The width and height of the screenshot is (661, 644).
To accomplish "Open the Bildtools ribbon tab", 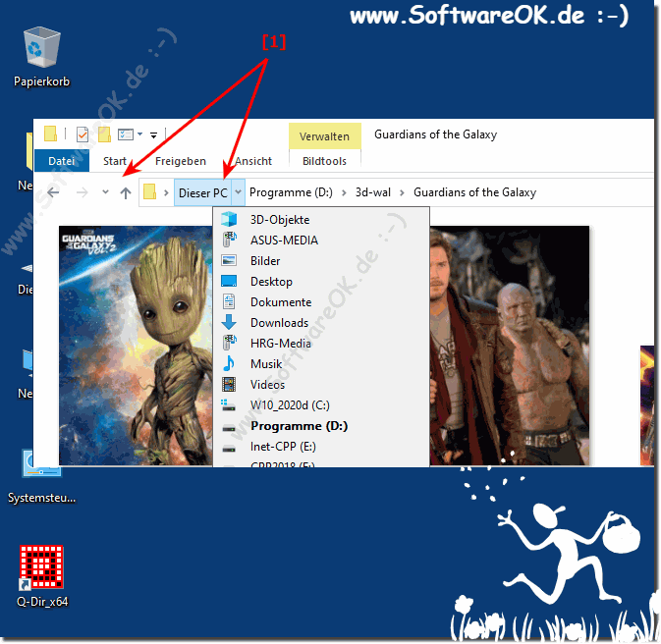I will tap(324, 161).
